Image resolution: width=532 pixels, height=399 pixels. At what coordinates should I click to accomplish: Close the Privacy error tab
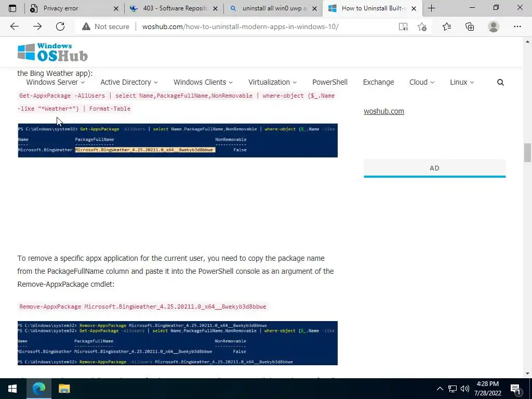(116, 8)
